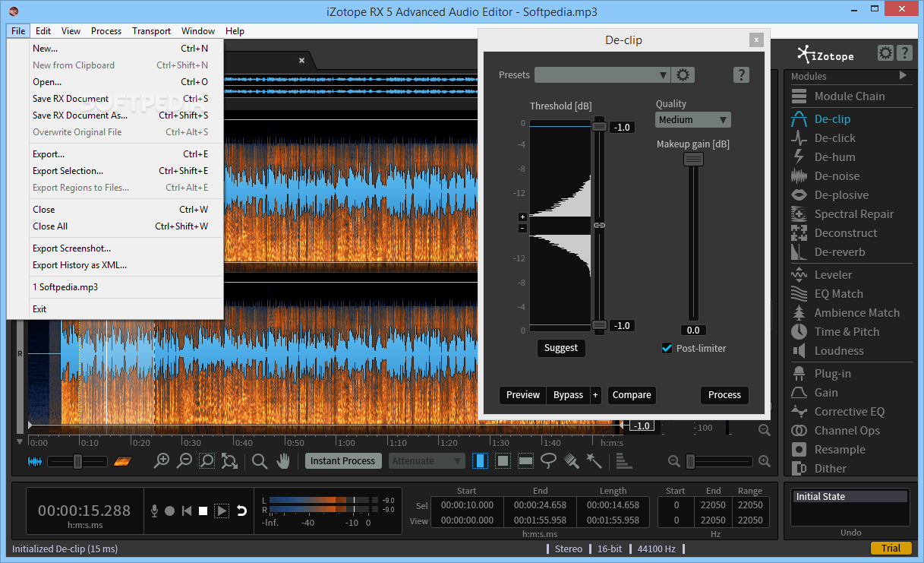Expand the Modules panel arrow
The height and width of the screenshot is (563, 924).
coord(903,75)
